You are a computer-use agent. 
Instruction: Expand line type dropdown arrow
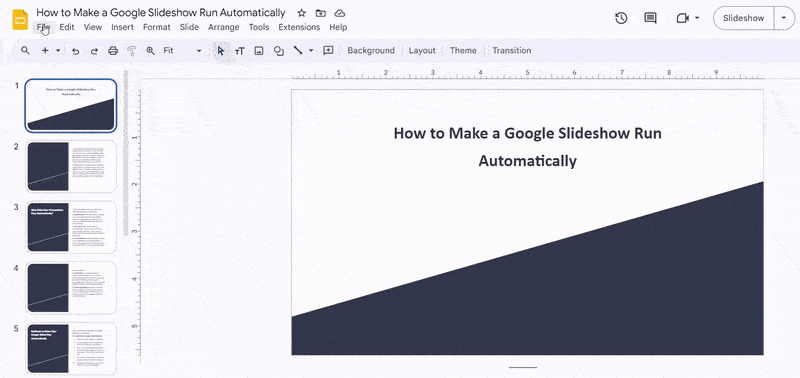coord(311,51)
